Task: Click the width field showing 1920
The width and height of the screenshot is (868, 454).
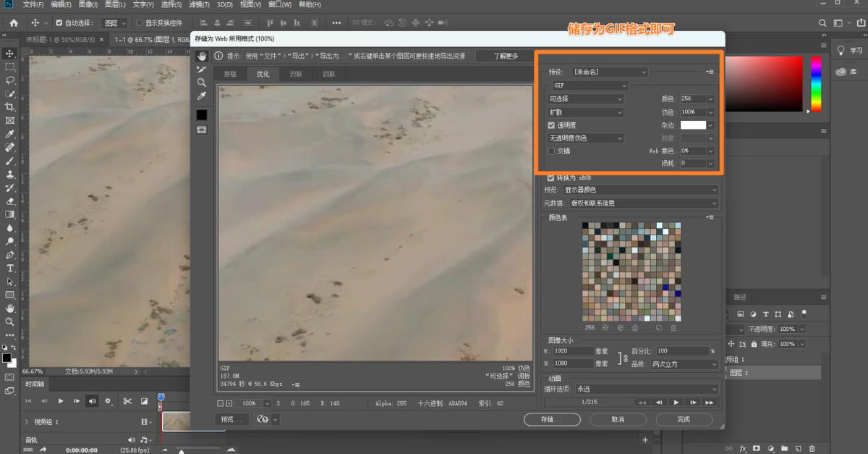Action: click(x=575, y=350)
